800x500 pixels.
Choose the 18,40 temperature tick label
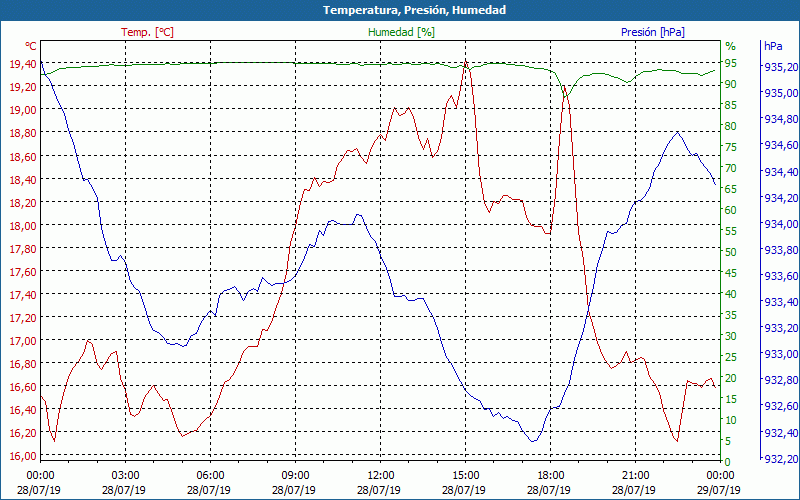point(23,179)
